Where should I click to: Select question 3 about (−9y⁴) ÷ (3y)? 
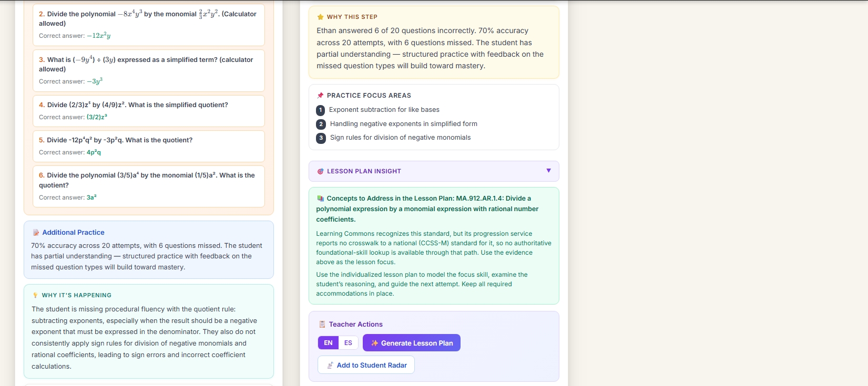148,70
